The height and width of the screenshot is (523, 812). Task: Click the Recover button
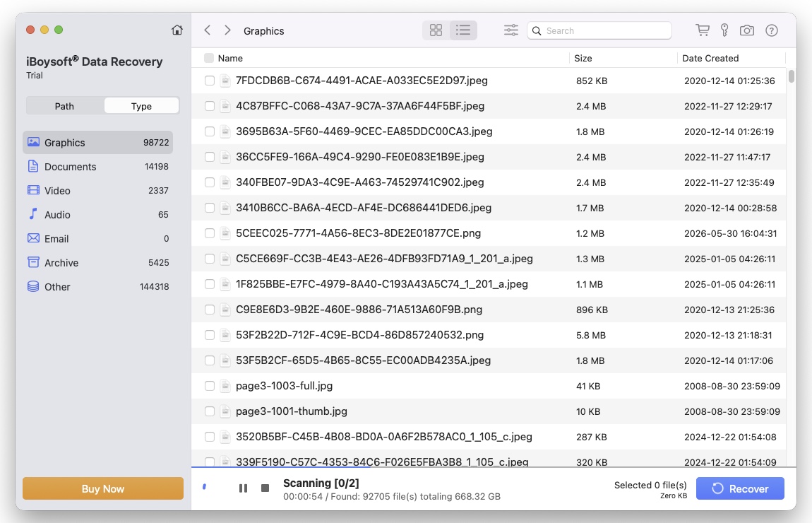pos(740,488)
